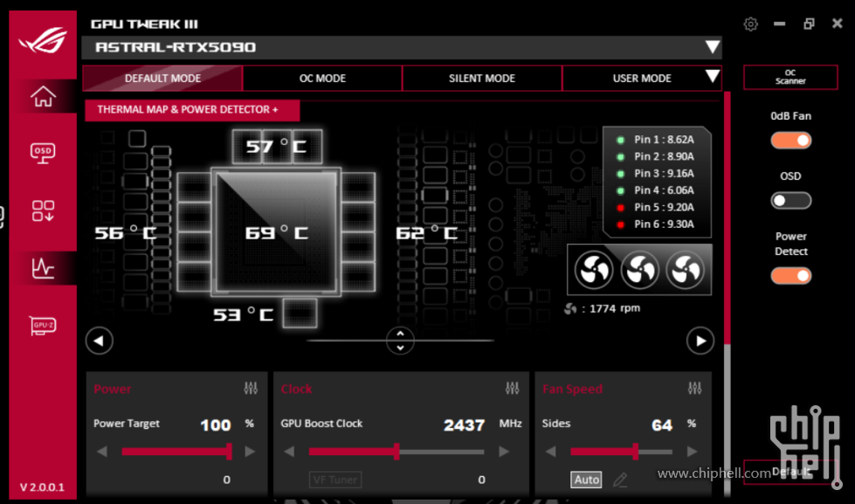The height and width of the screenshot is (504, 855).
Task: Collapse the thermal map panel expander
Action: (400, 340)
